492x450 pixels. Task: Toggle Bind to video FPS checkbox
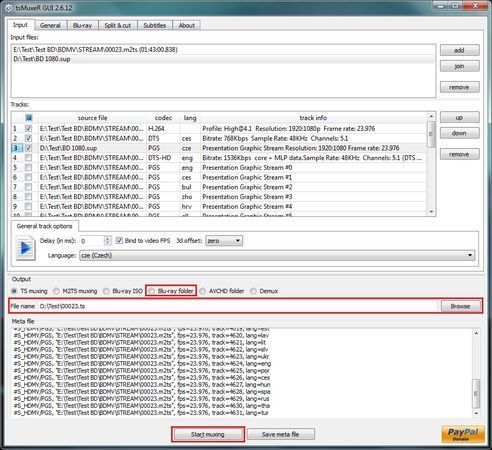(x=119, y=240)
